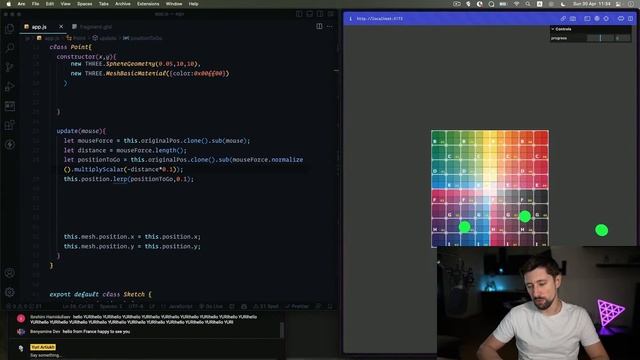Click the split editor icon
Image resolution: width=640 pixels, height=360 pixels.
click(319, 27)
